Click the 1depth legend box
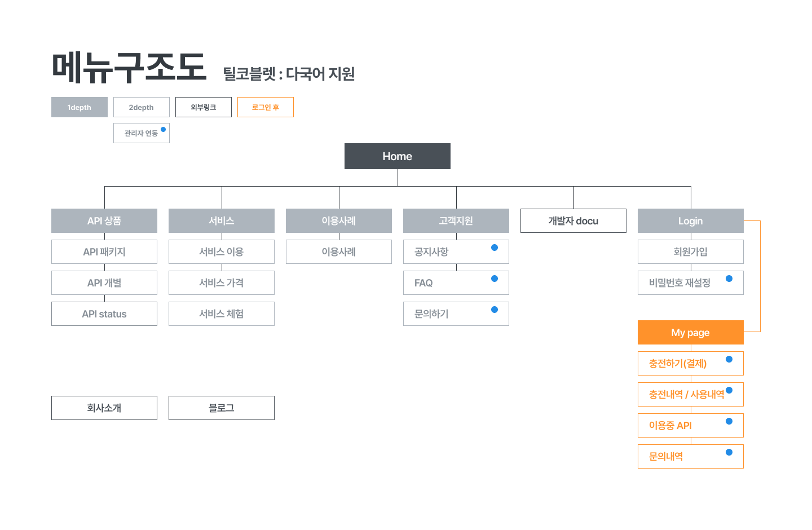The width and height of the screenshot is (812, 530). (x=80, y=107)
